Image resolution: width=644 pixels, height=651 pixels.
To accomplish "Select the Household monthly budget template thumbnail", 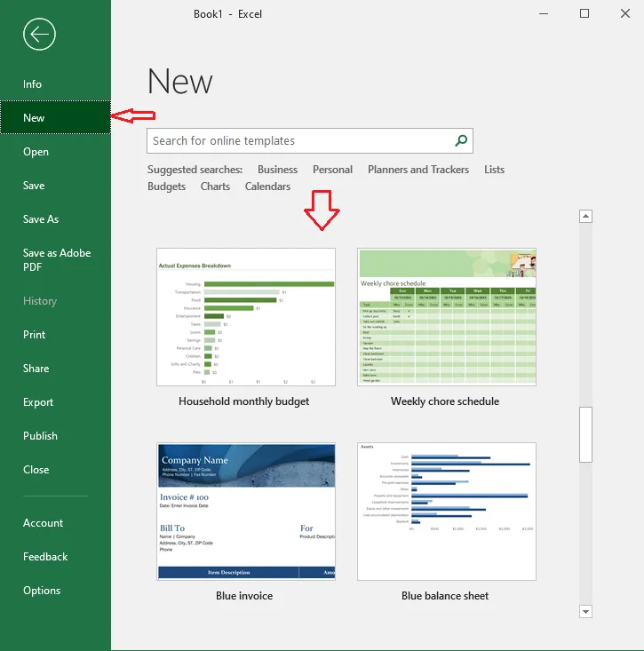I will tap(246, 317).
